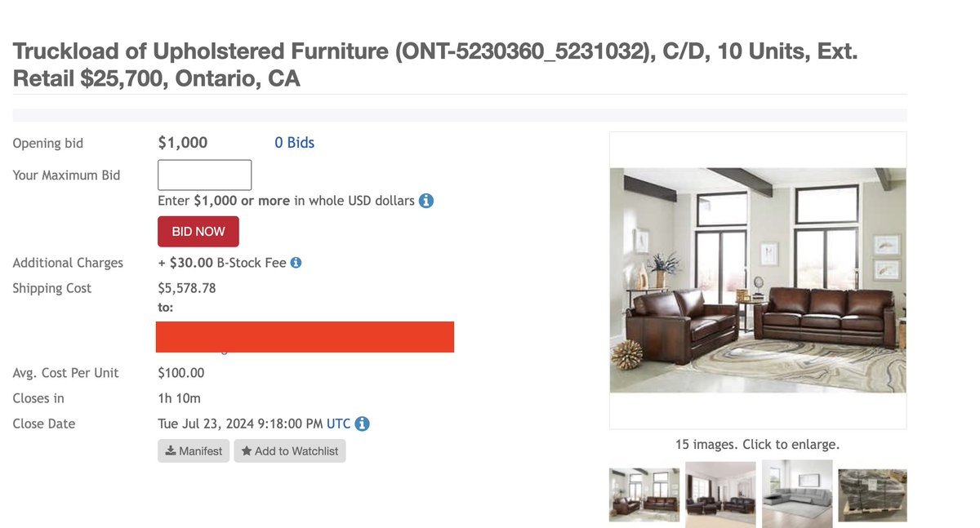Click the $5,578.78 shipping cost value
The height and width of the screenshot is (528, 980).
pyautogui.click(x=187, y=288)
